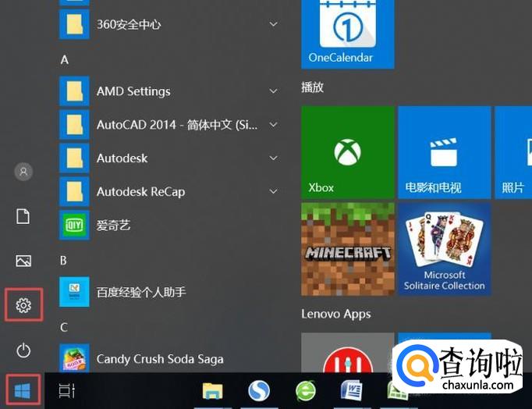Expand the 360安全中心 folder chevron
The image size is (532, 409).
click(274, 25)
